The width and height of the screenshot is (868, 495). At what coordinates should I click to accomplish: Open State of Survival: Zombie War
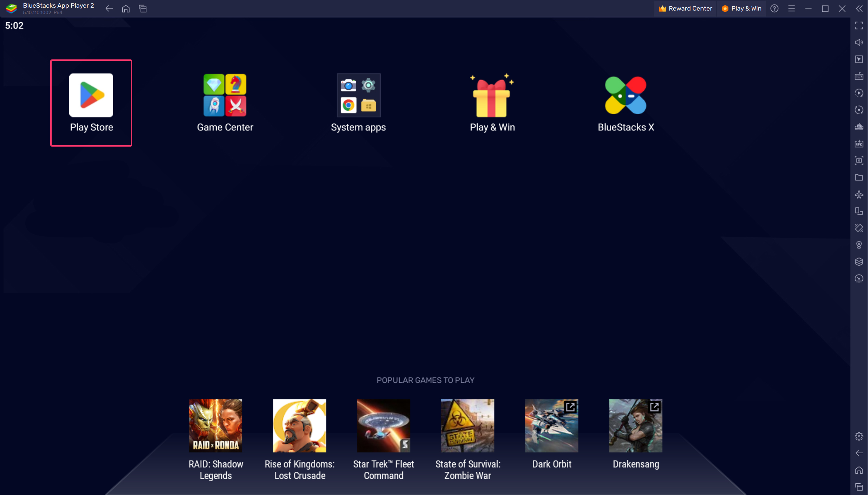pos(467,425)
